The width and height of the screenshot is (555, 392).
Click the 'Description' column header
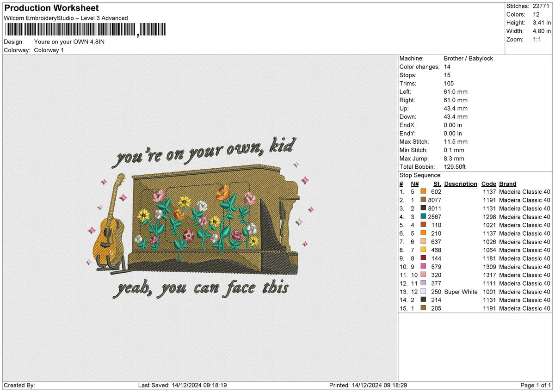[x=461, y=184]
